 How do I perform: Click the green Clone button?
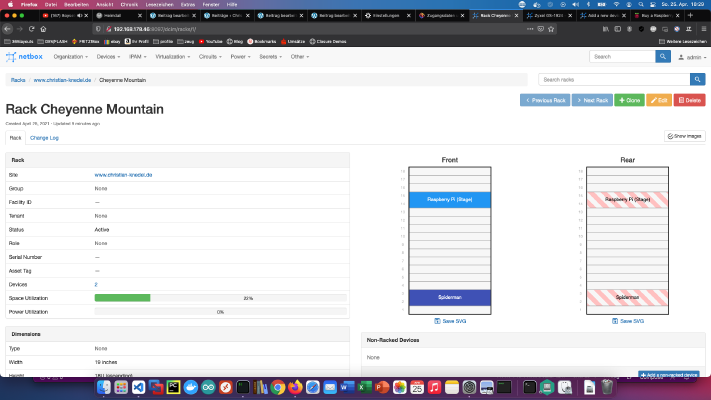(629, 100)
